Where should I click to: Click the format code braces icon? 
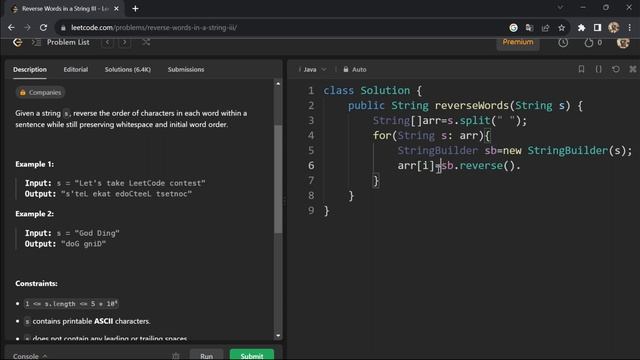pyautogui.click(x=598, y=69)
